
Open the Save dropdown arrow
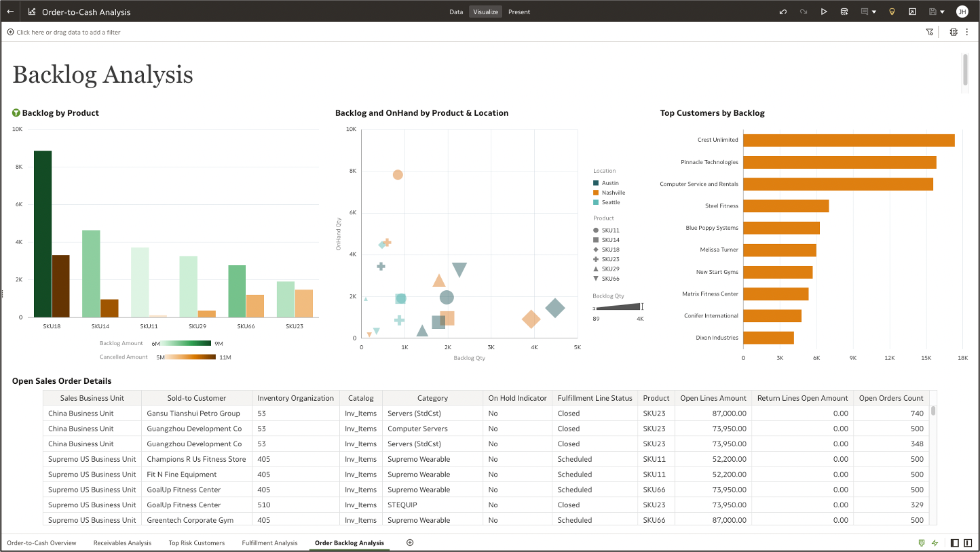(943, 12)
